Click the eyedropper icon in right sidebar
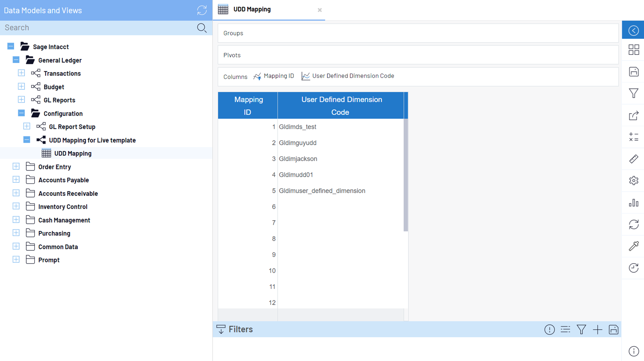The image size is (644, 361). [x=633, y=246]
